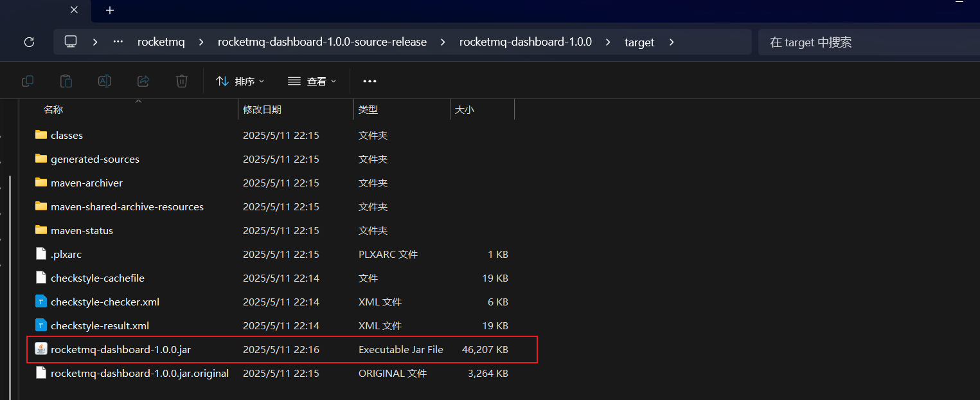The width and height of the screenshot is (980, 400).
Task: Select the checkstyle-result.xml file icon
Action: (x=41, y=325)
